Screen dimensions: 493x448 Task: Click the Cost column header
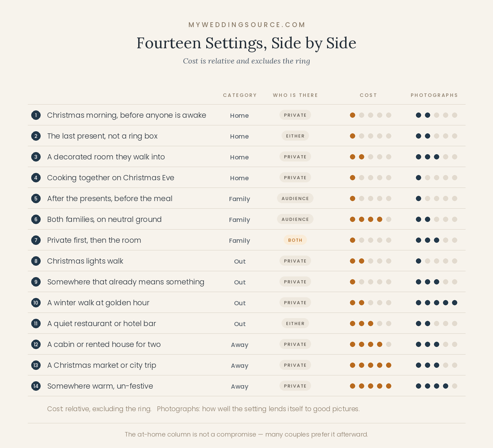(x=368, y=95)
